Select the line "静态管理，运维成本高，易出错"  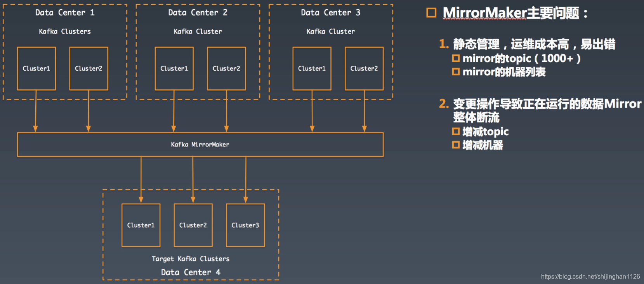tap(534, 44)
